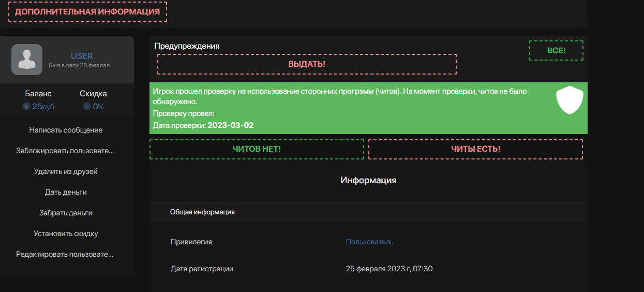Click Дать деньги in sidebar menu
This screenshot has width=644, height=292.
[x=66, y=192]
